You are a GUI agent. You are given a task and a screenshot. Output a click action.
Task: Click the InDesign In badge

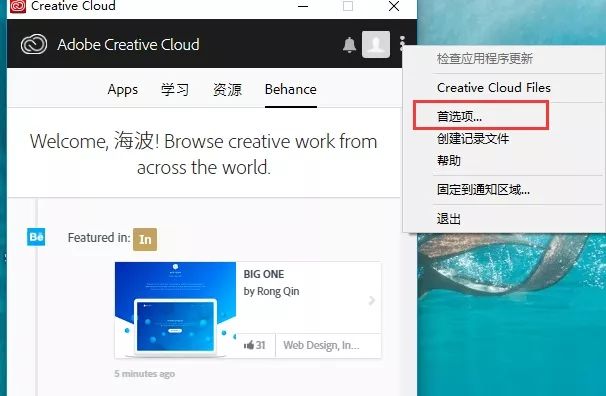click(145, 239)
